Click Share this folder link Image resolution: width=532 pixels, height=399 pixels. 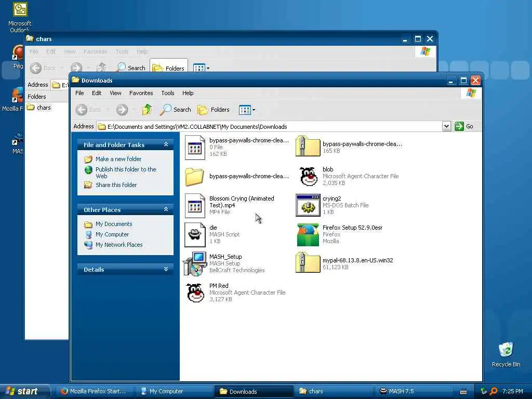coord(116,185)
